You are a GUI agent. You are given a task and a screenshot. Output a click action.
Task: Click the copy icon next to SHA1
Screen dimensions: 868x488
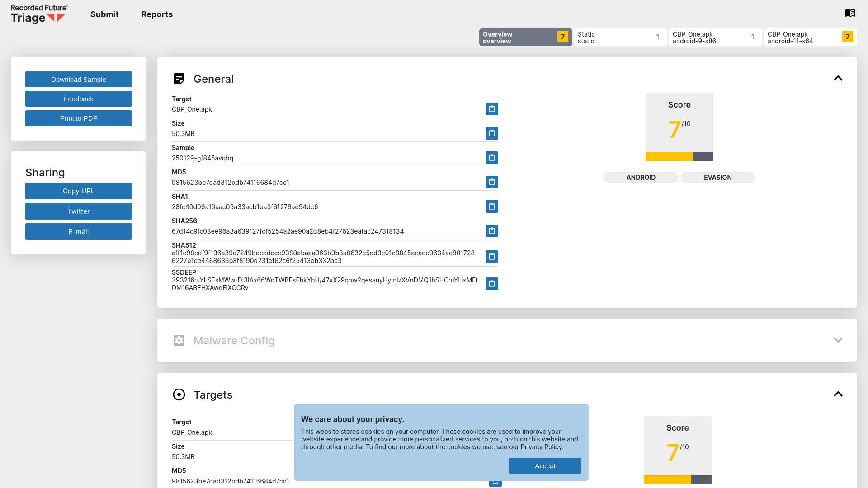pos(491,206)
